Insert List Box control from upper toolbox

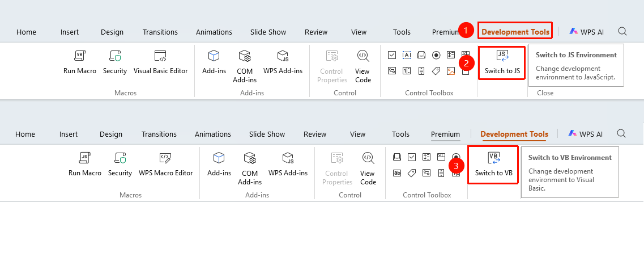click(451, 54)
